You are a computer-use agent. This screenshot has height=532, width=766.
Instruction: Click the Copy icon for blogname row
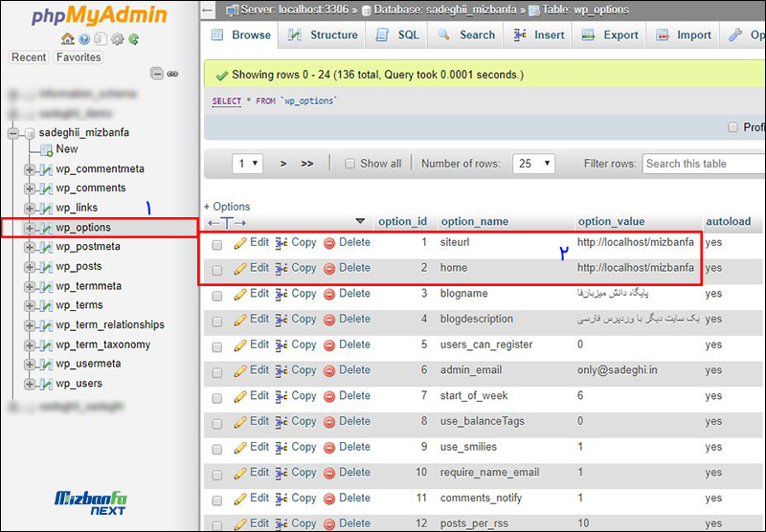pyautogui.click(x=281, y=294)
